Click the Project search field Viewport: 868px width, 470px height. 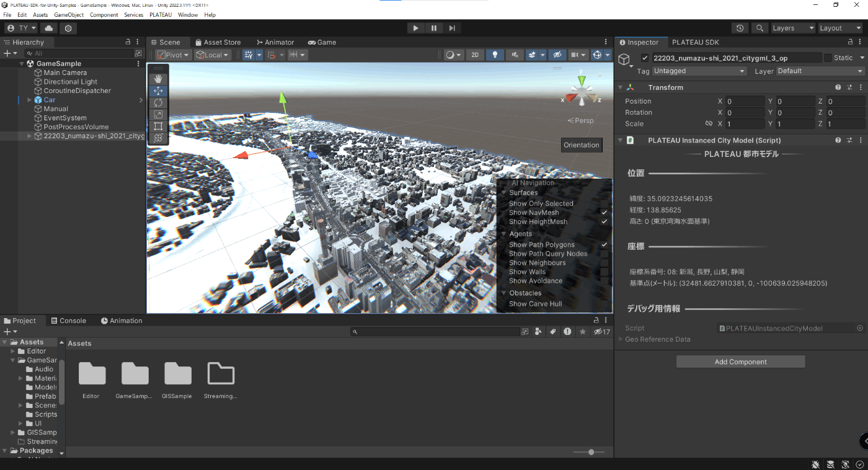click(x=435, y=332)
